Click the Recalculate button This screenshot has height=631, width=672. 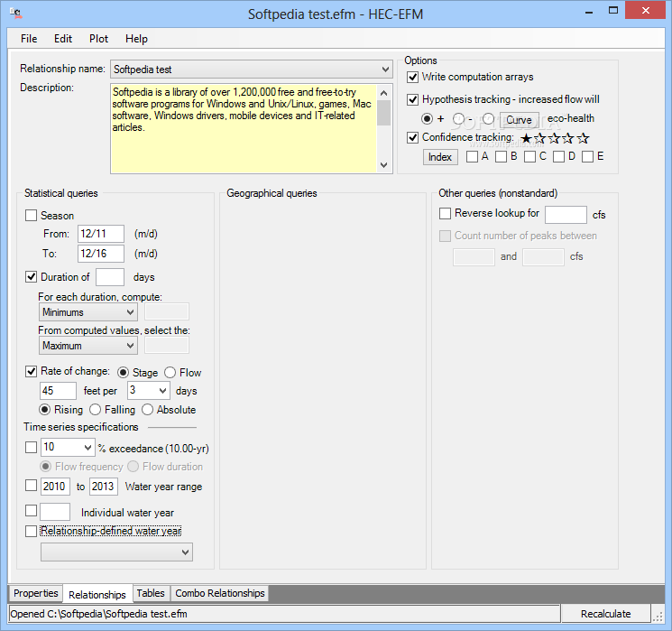[x=605, y=614]
